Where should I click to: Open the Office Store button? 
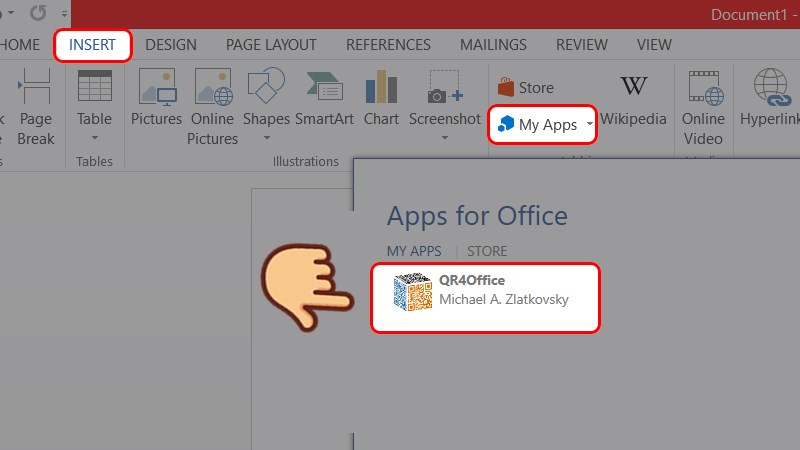(x=526, y=87)
